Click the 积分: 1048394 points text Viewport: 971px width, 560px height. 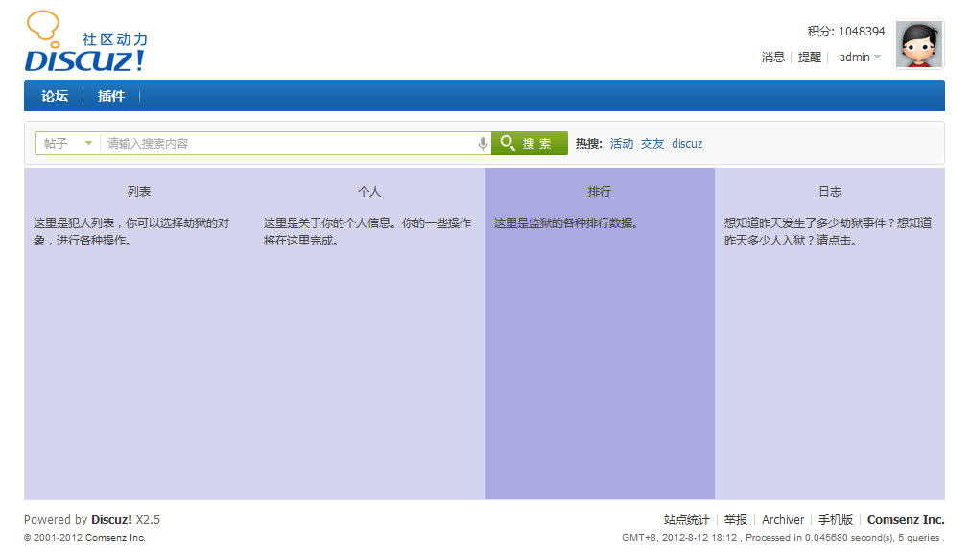click(x=846, y=31)
